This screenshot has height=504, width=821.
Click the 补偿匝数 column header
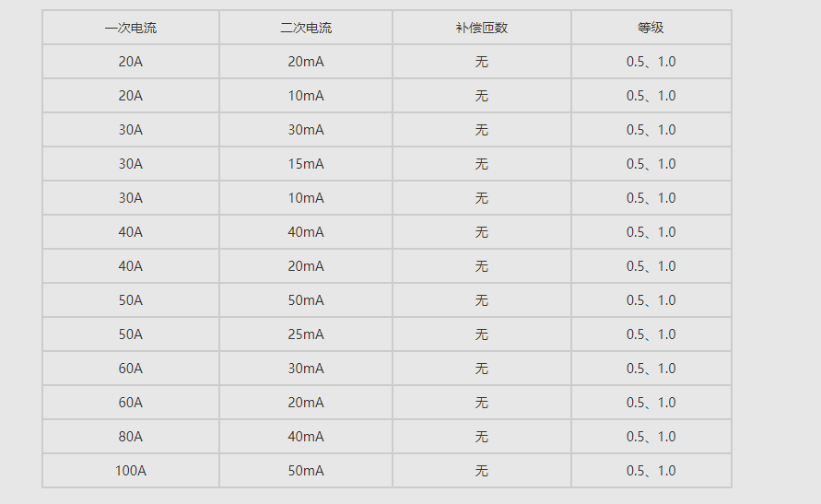pyautogui.click(x=482, y=28)
